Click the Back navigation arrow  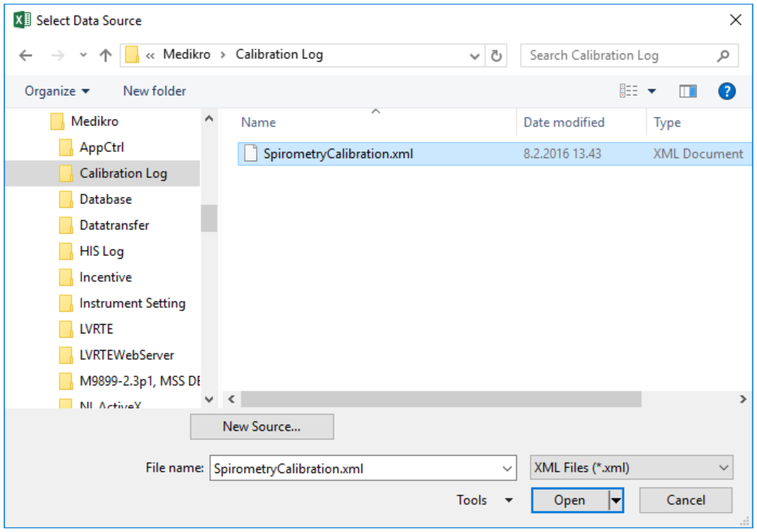[26, 56]
